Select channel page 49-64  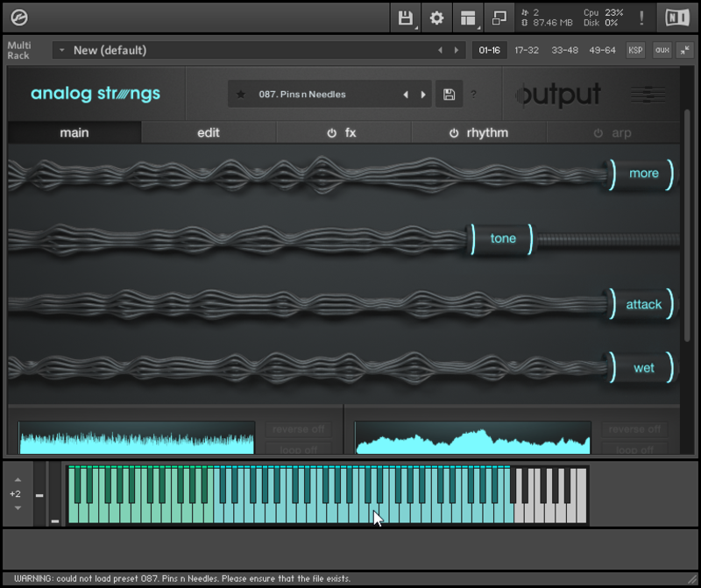click(602, 50)
